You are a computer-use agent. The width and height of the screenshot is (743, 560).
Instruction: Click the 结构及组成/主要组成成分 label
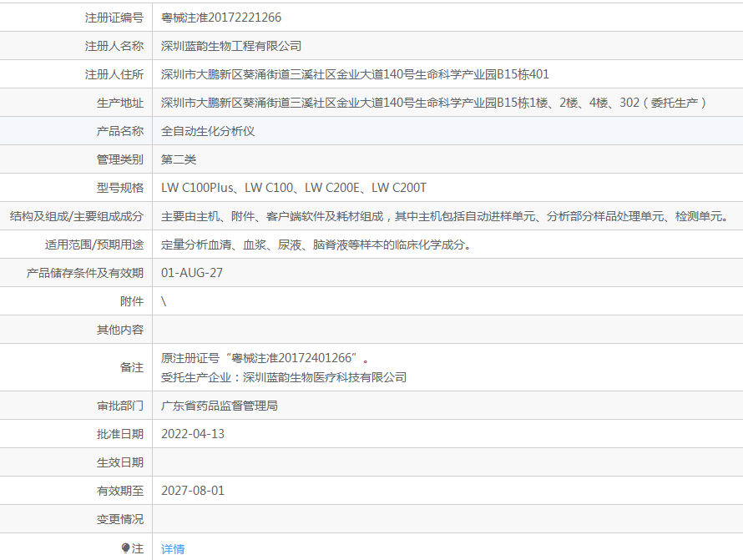click(77, 216)
